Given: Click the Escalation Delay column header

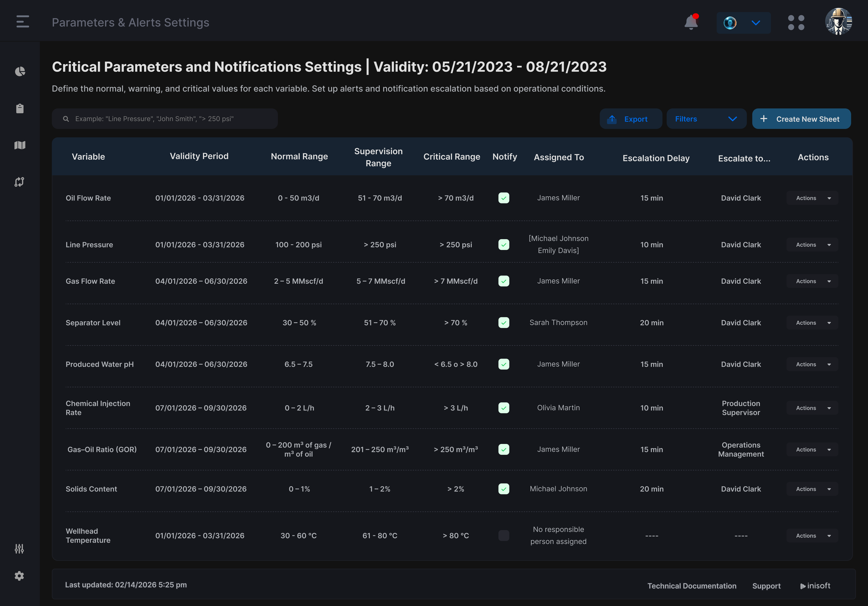Looking at the screenshot, I should (x=656, y=158).
